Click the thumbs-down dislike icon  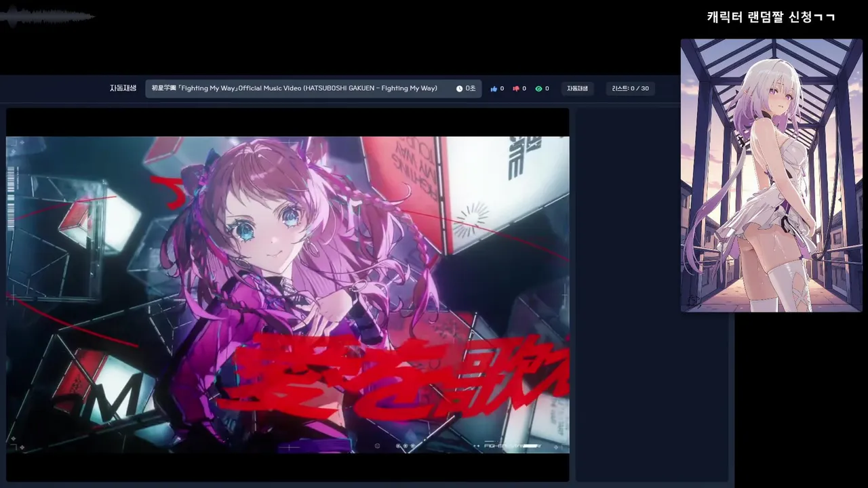click(516, 89)
